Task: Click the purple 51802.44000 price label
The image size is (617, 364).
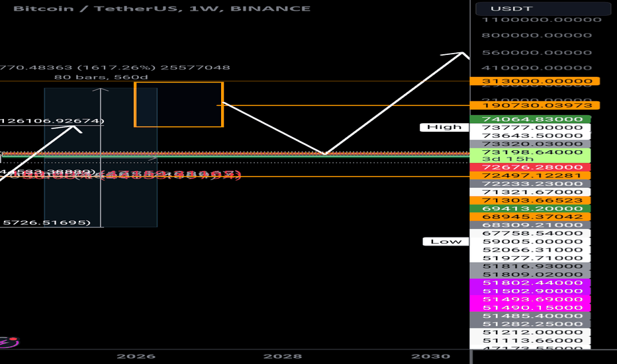Action: click(x=530, y=283)
